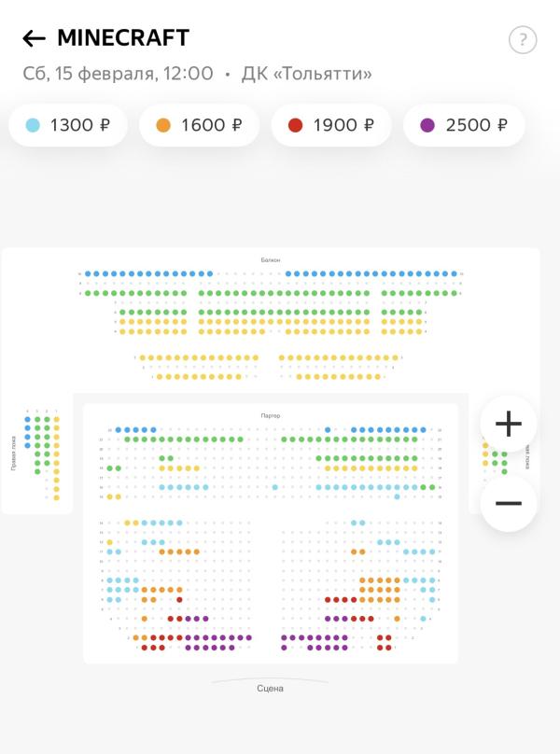Zoom in the seat map with plus
The width and height of the screenshot is (560, 754).
coord(509,424)
